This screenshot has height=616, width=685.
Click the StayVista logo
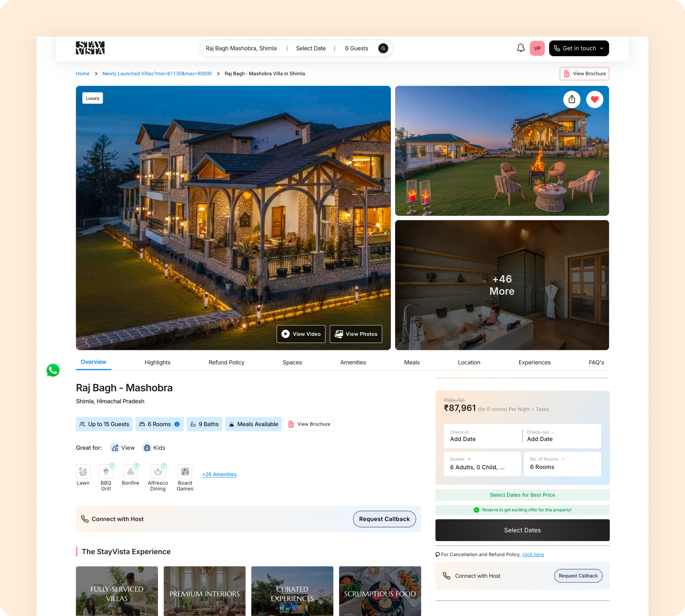pyautogui.click(x=90, y=48)
